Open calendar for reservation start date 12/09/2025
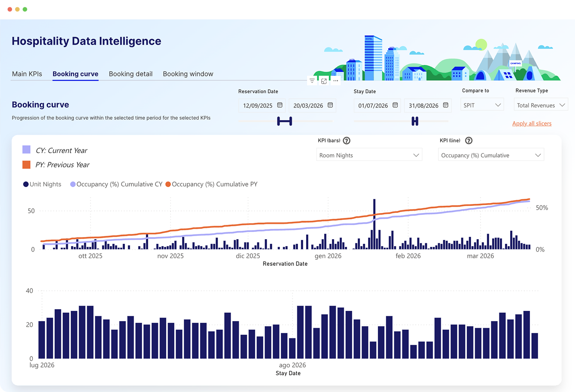This screenshot has height=392, width=575. (x=280, y=105)
